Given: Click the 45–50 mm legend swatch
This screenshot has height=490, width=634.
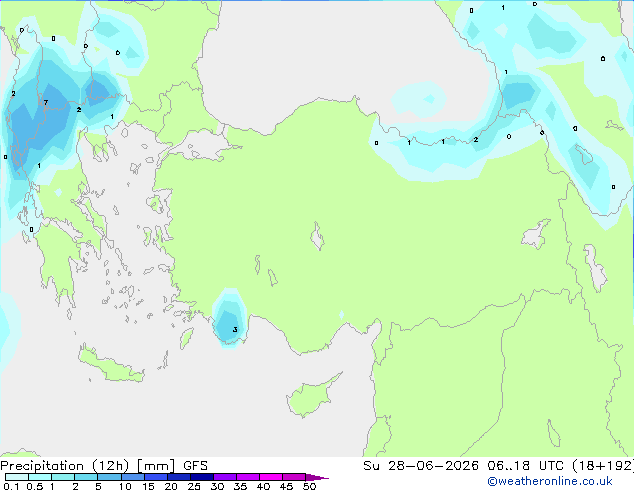Looking at the screenshot, I should (x=294, y=477).
